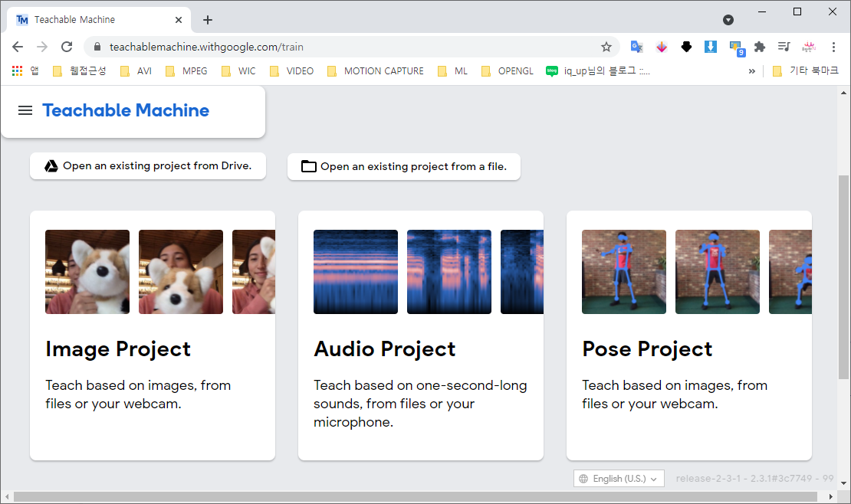Click the browser forward arrow

[42, 47]
